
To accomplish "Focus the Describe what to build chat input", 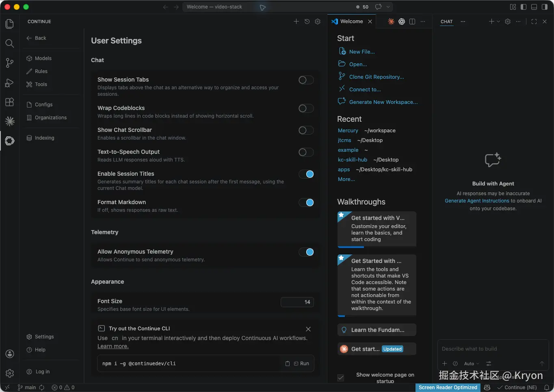I will [493, 349].
